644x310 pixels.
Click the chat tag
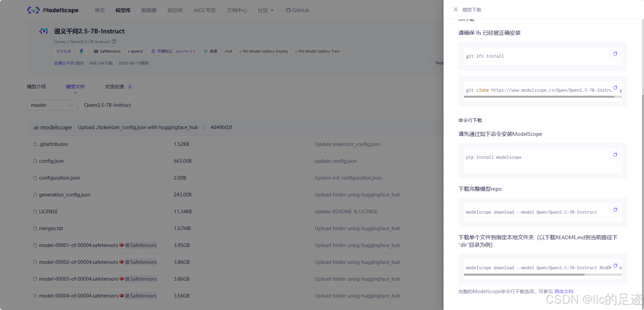tap(228, 51)
